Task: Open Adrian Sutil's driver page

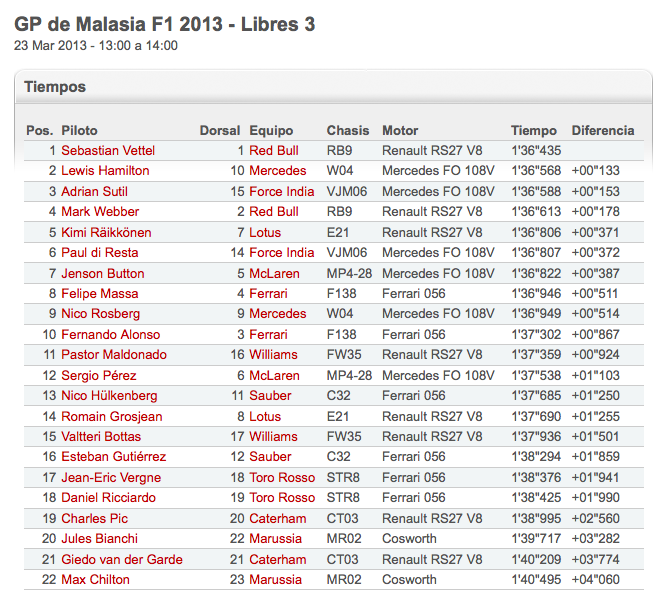Action: [x=94, y=191]
